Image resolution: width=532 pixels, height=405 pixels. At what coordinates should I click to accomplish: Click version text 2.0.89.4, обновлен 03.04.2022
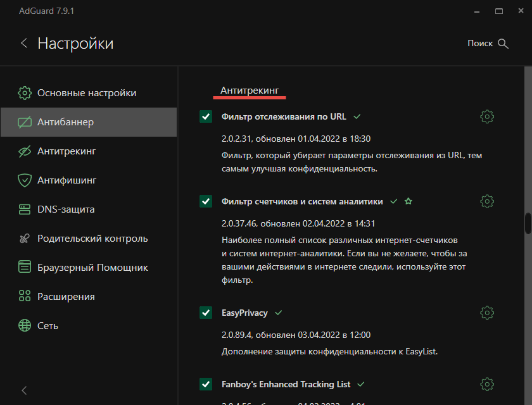(x=296, y=335)
